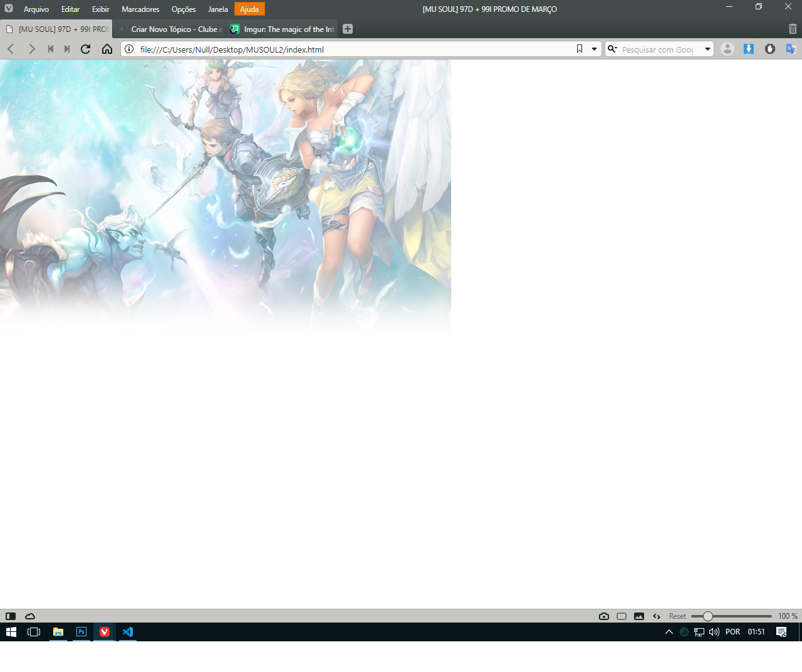Toggle image loading icon in status bar
This screenshot has height=672, width=802.
[639, 616]
